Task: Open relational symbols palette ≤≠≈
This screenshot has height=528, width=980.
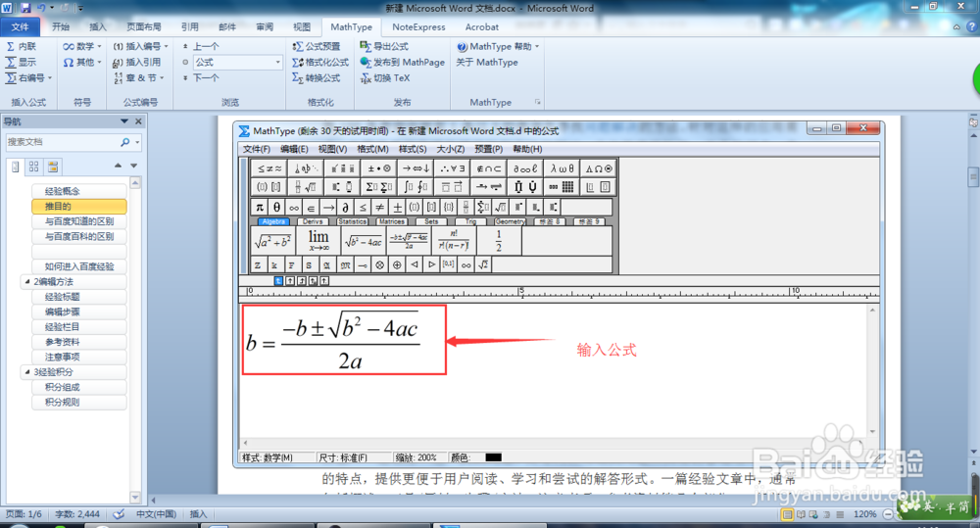Action: click(269, 168)
